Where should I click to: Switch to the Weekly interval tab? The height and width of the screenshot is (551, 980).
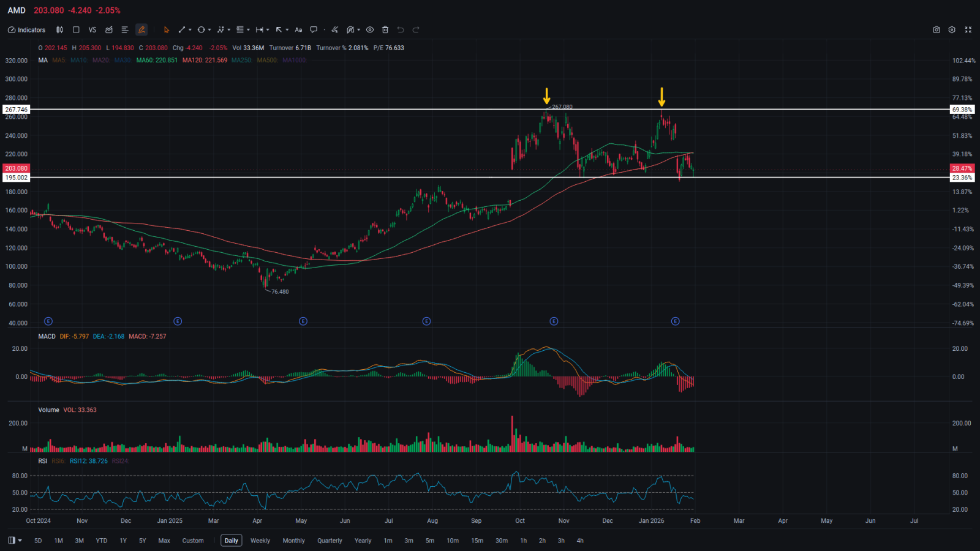pos(260,541)
